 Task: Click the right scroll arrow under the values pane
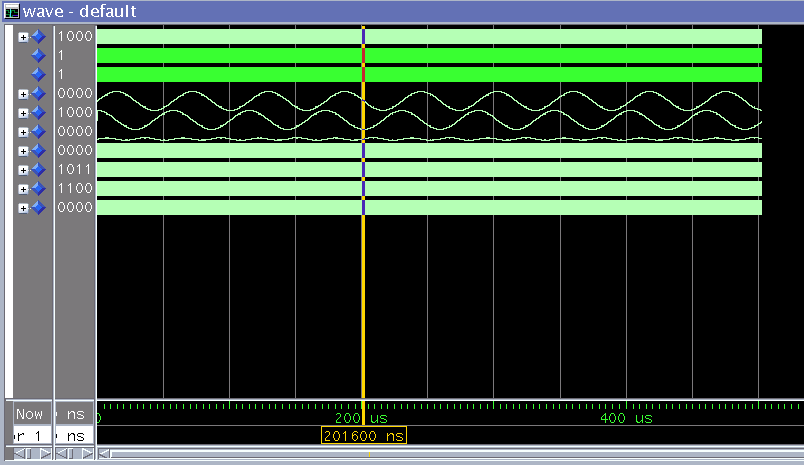tap(88, 454)
